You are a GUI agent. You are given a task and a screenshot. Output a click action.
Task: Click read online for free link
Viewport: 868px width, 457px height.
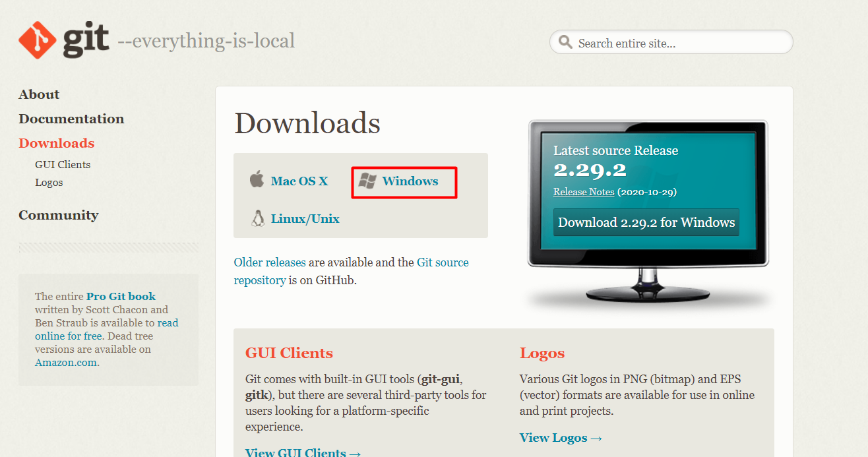[x=106, y=330]
